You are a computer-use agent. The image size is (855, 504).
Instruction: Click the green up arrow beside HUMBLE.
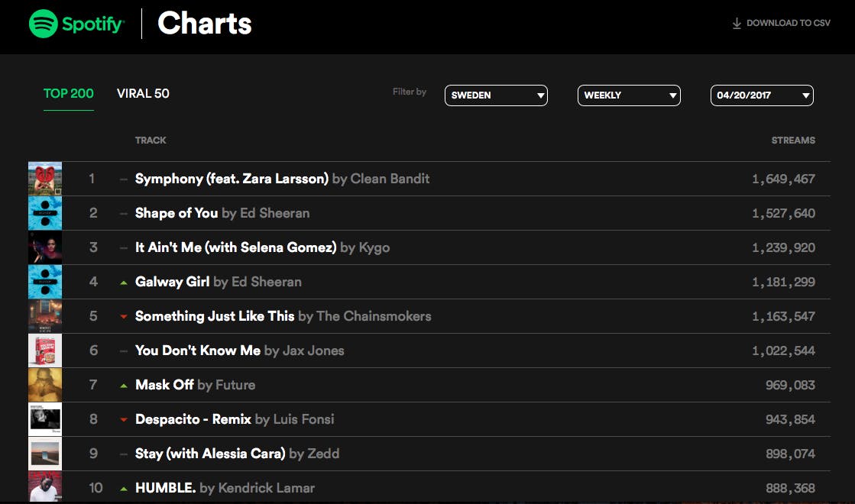point(123,489)
